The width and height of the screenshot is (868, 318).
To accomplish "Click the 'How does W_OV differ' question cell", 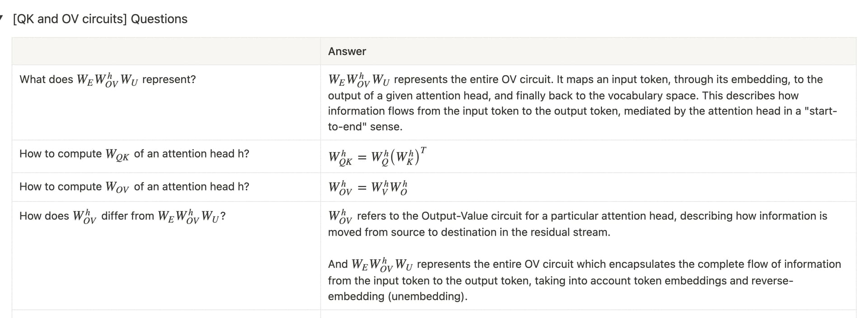I will [165, 256].
